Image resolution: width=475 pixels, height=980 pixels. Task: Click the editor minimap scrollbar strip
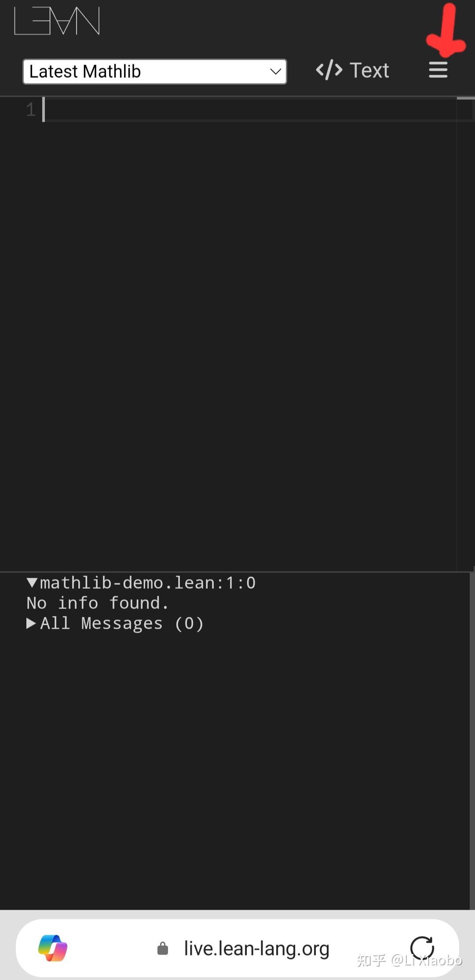click(466, 334)
